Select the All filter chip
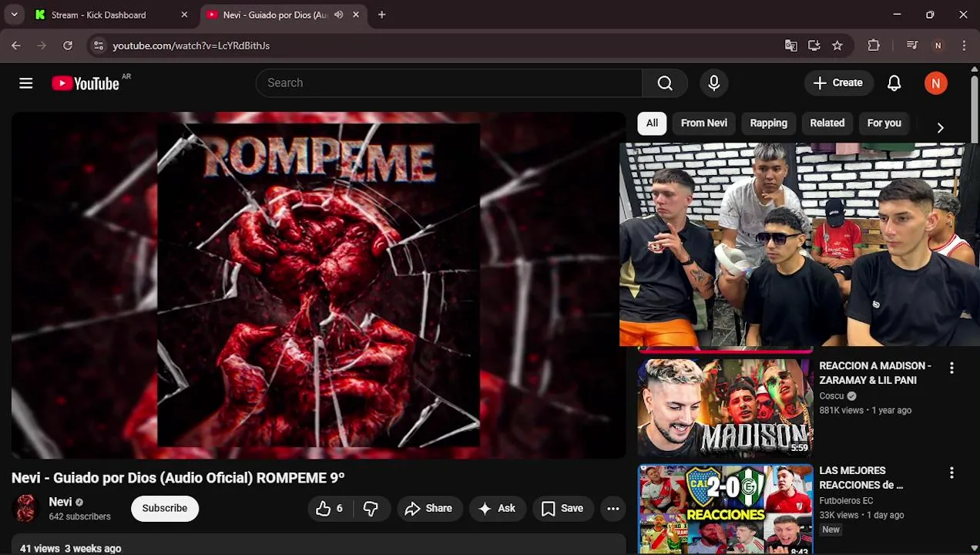Screen dimensions: 980x555 [x=652, y=123]
